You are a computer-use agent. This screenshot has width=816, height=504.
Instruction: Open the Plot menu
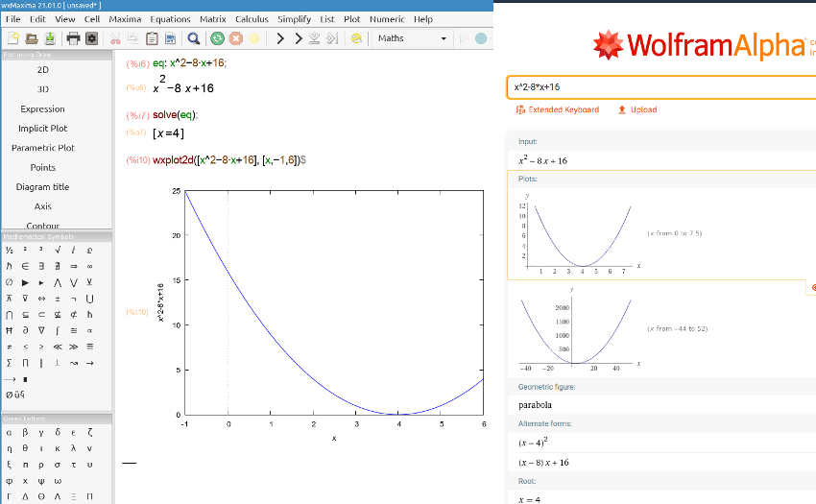point(351,19)
